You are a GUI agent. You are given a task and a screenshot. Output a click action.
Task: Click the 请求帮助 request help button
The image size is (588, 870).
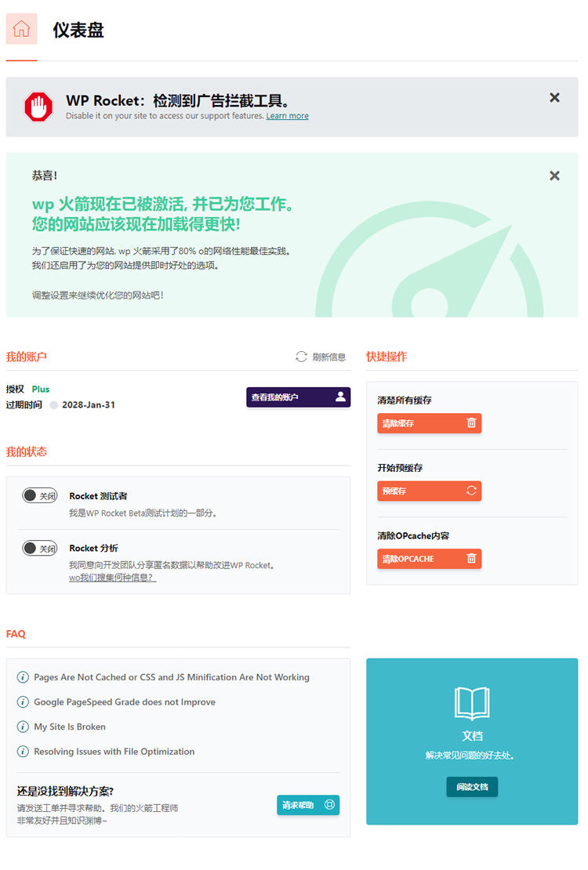pos(308,805)
